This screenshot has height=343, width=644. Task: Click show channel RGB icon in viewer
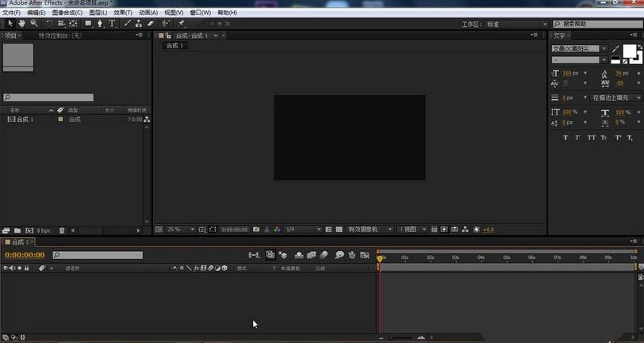pos(278,230)
